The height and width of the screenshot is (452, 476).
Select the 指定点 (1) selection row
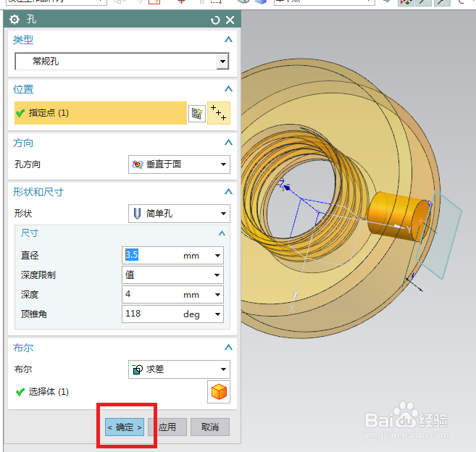coord(101,113)
